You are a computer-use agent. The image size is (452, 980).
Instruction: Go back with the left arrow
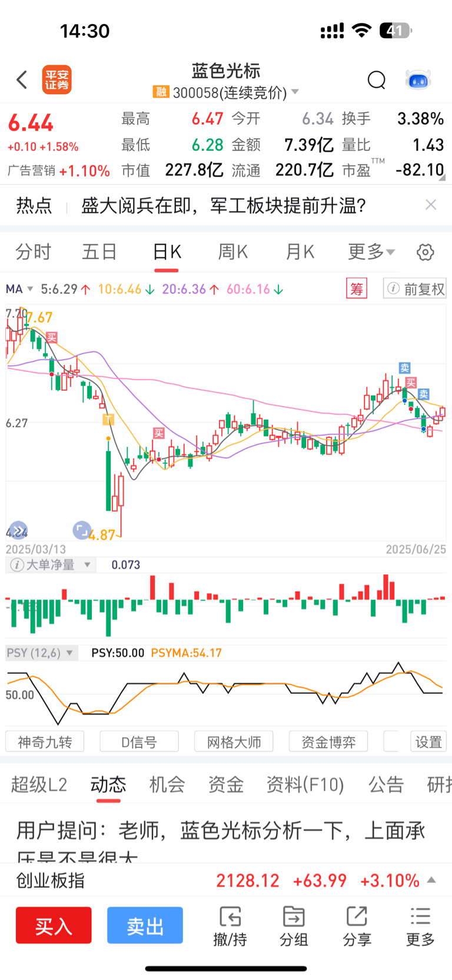(x=22, y=79)
